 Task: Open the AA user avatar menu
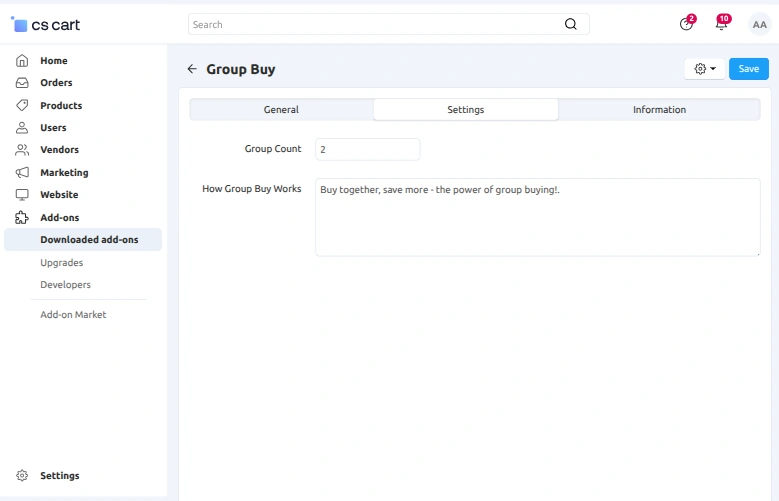[x=760, y=24]
